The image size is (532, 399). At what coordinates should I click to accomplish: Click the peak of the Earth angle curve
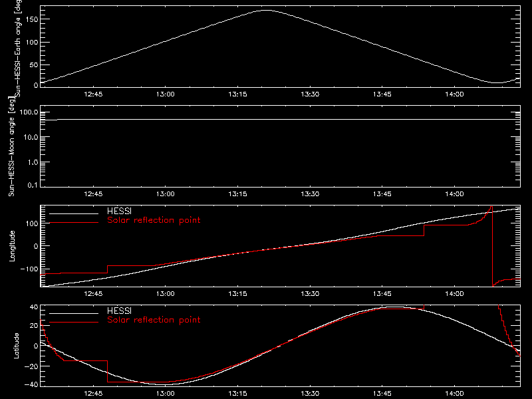[x=267, y=11]
